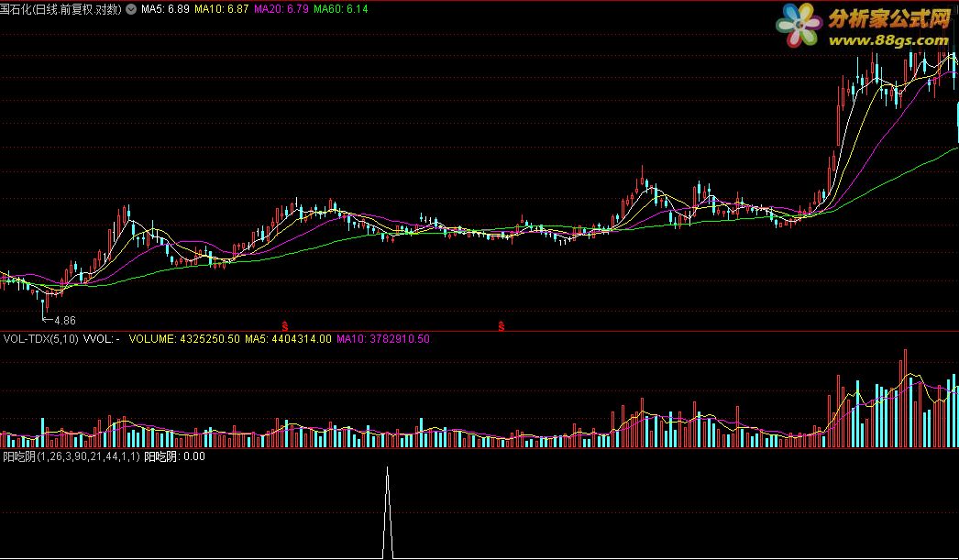Click the stock title 国石化(日线.前复权.对数)
Screen dimensions: 959x560
61,9
